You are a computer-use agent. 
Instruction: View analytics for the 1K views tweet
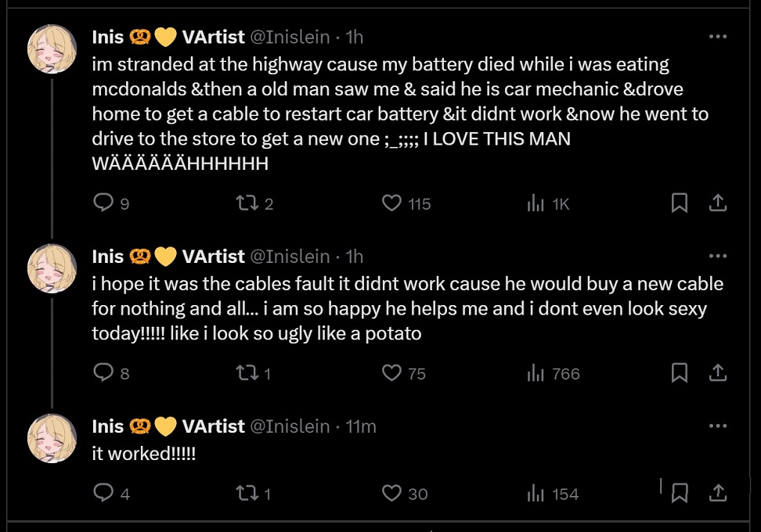(x=536, y=203)
